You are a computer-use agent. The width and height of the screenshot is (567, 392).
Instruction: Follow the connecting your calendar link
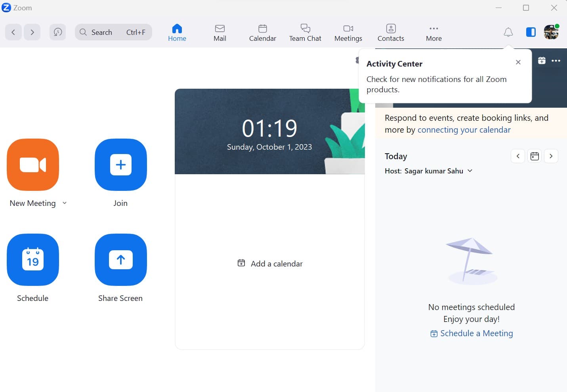[464, 130]
